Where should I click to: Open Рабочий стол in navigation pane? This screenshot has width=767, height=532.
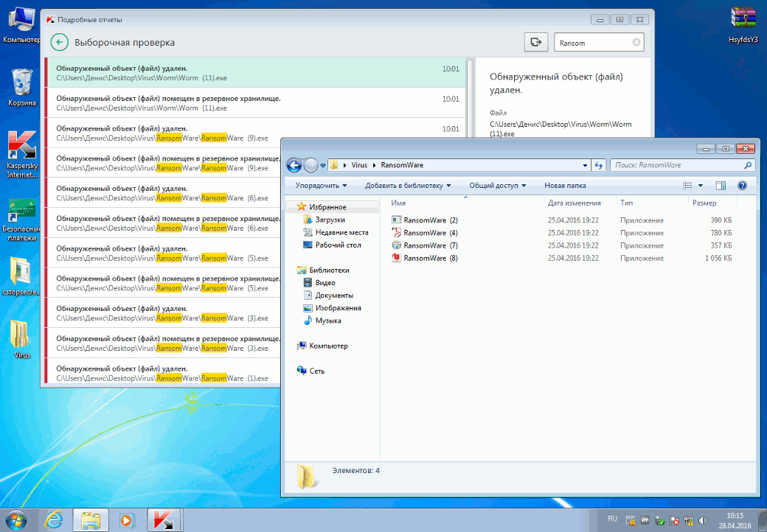click(332, 245)
